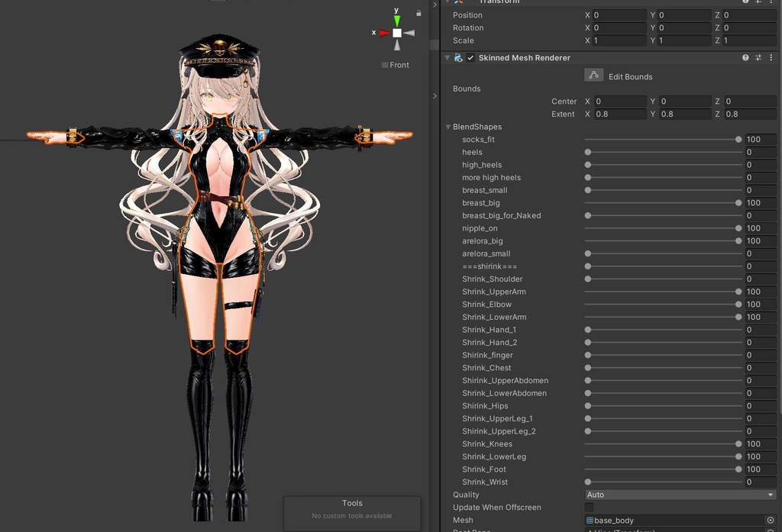This screenshot has height=532, width=782.
Task: Click the Front view projection label
Action: (396, 65)
